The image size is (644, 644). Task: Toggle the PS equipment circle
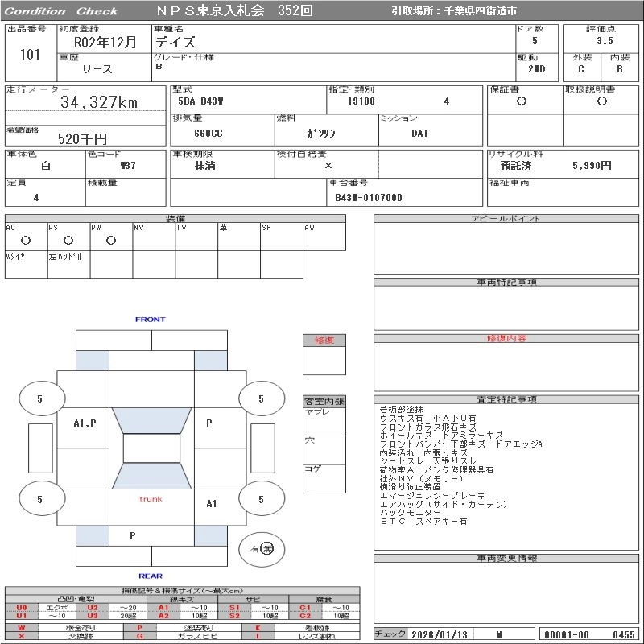pyautogui.click(x=68, y=240)
